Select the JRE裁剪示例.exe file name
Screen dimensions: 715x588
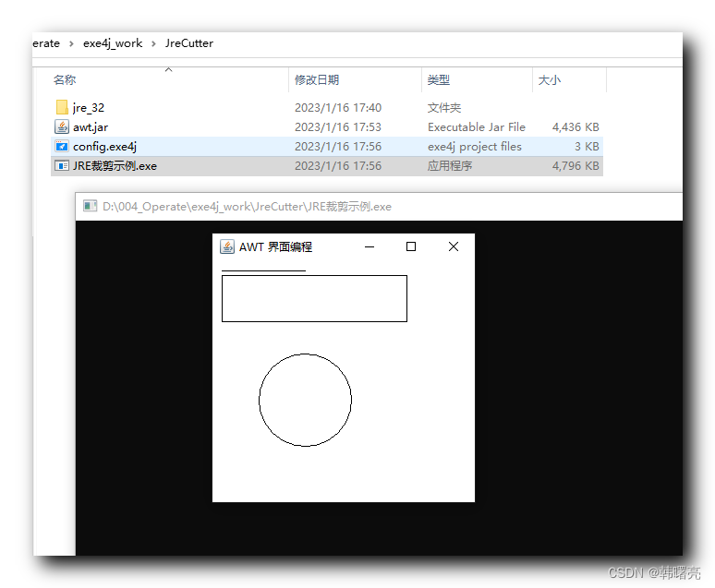[x=115, y=166]
